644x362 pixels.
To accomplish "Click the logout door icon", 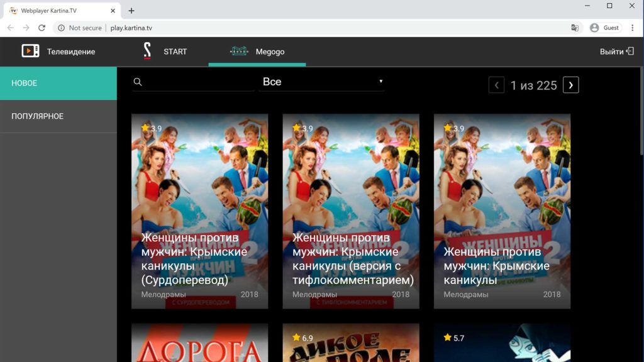I will coord(630,52).
